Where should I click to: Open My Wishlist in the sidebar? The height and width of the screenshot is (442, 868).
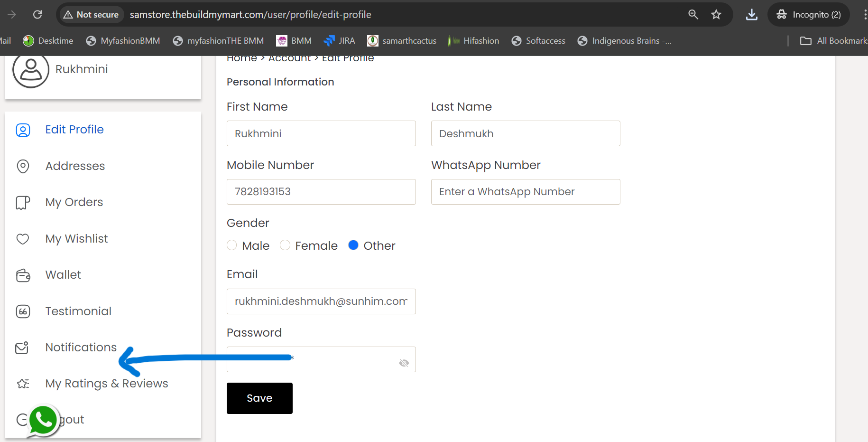(x=76, y=239)
